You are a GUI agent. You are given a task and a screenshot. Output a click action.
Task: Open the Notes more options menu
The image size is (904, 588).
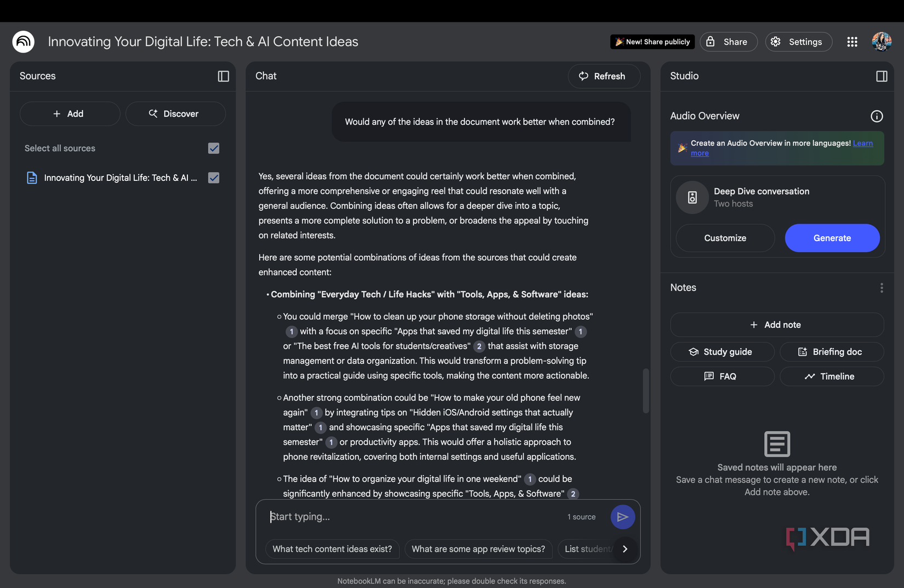(x=882, y=288)
